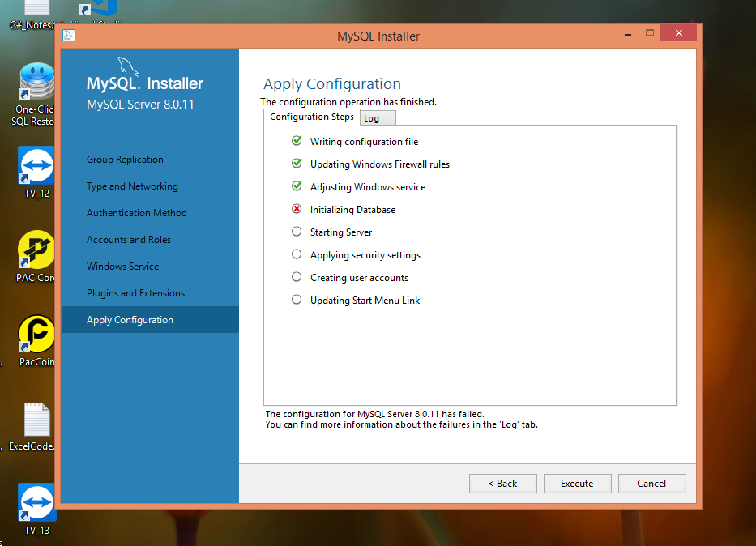Image resolution: width=756 pixels, height=546 pixels.
Task: Select the PAC Core desktop shortcut
Action: pos(36,256)
